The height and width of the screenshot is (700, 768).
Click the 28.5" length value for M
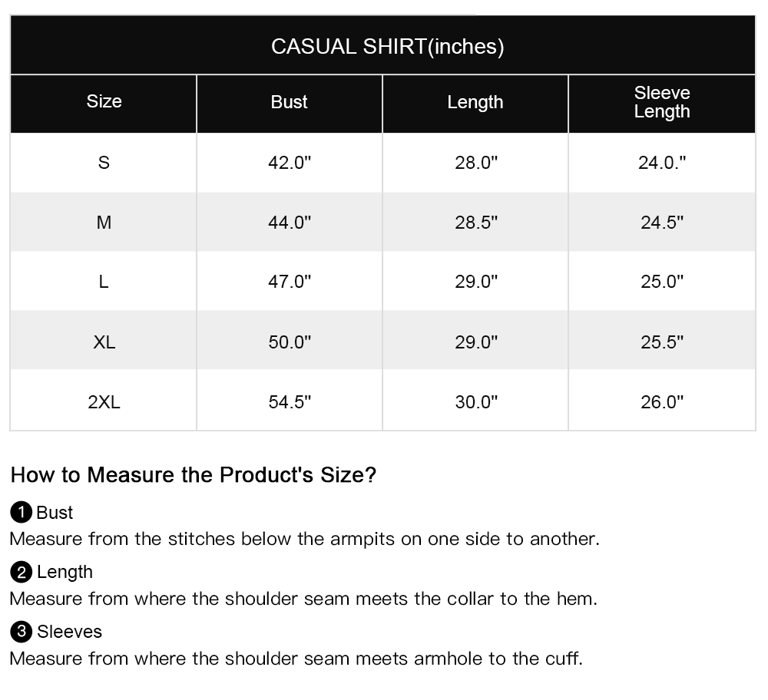(x=476, y=223)
